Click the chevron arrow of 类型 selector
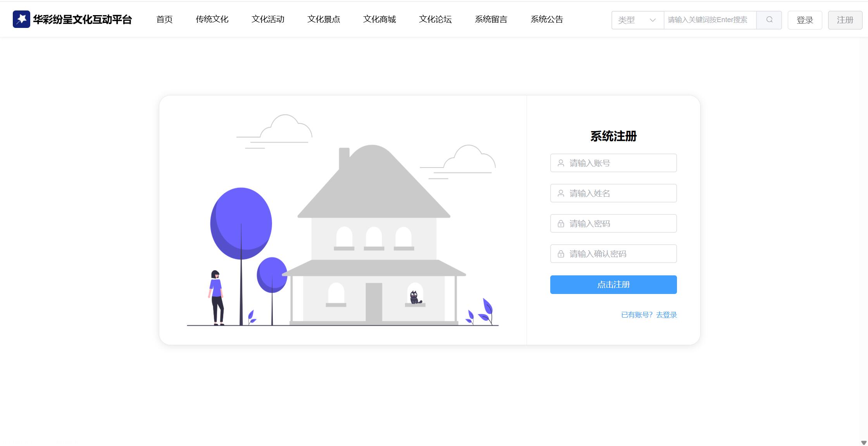 click(653, 20)
